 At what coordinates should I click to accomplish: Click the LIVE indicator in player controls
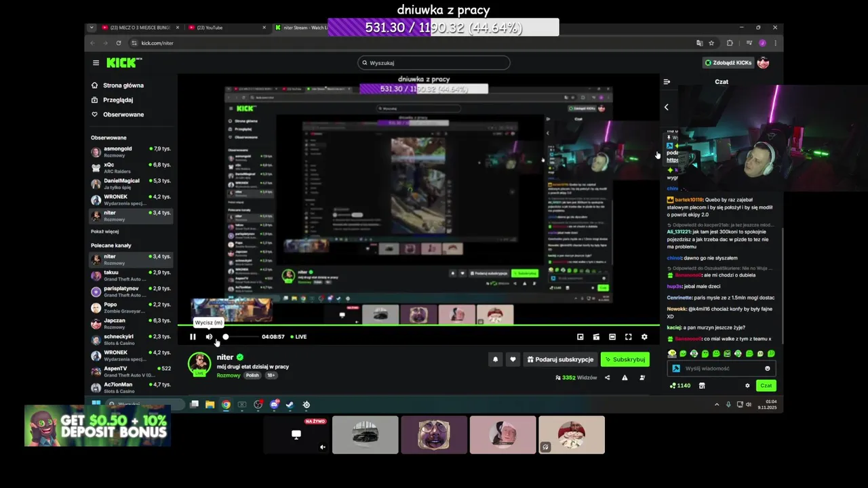[x=298, y=337]
